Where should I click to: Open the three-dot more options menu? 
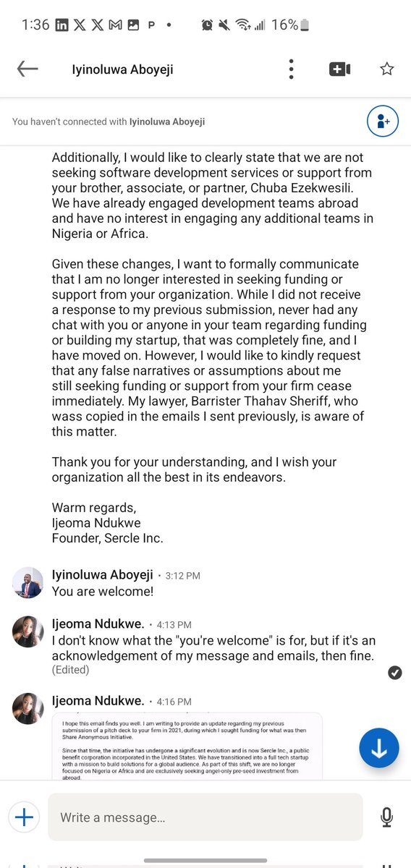(291, 69)
